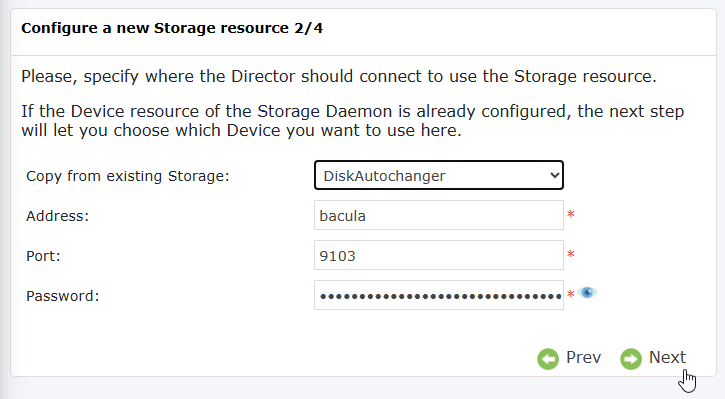This screenshot has height=399, width=725.
Task: Click the red asterisk beside Password field
Action: click(x=571, y=294)
